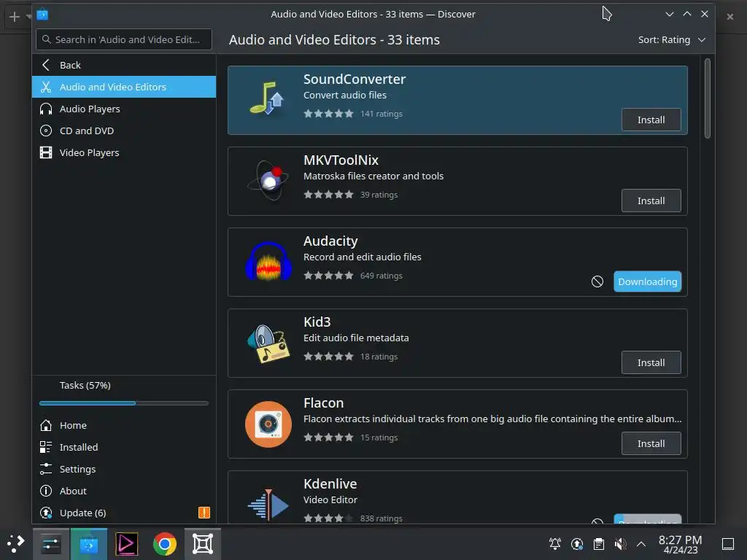Launch the pink play-arrow app in taskbar
This screenshot has width=747, height=560.
click(x=127, y=543)
